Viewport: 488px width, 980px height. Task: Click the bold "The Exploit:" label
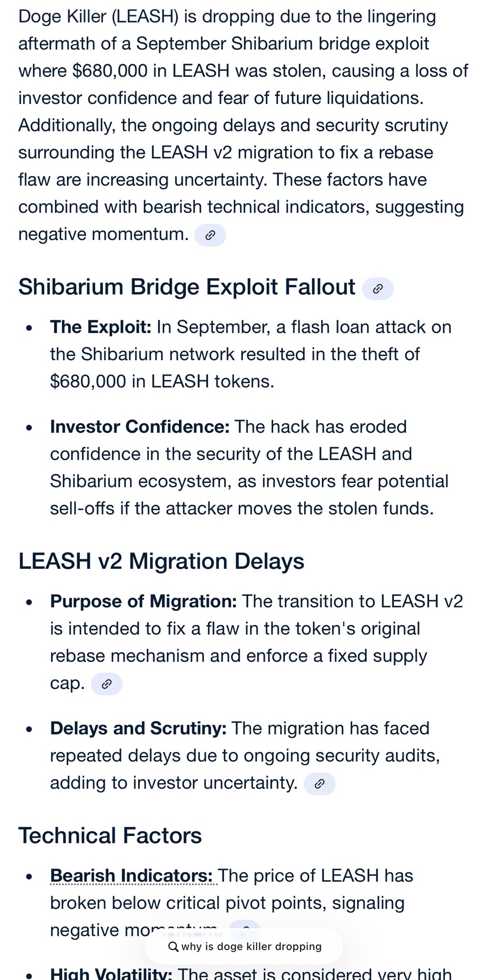click(101, 327)
